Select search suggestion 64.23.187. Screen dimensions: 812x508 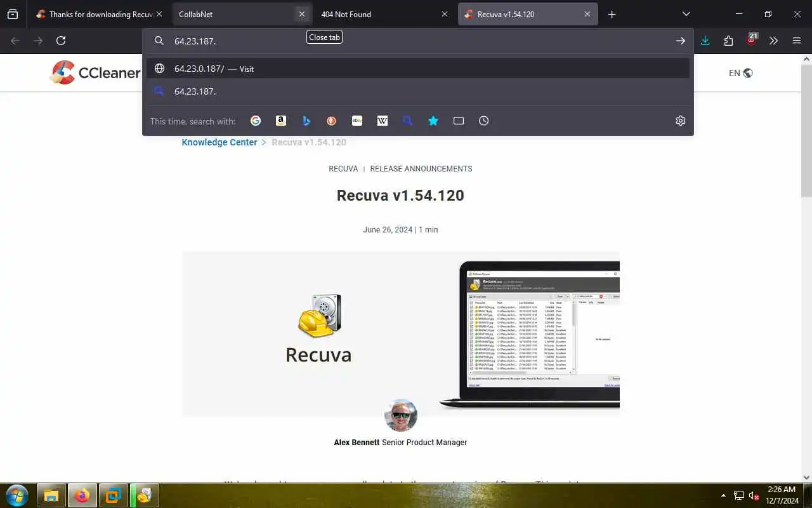(x=418, y=91)
